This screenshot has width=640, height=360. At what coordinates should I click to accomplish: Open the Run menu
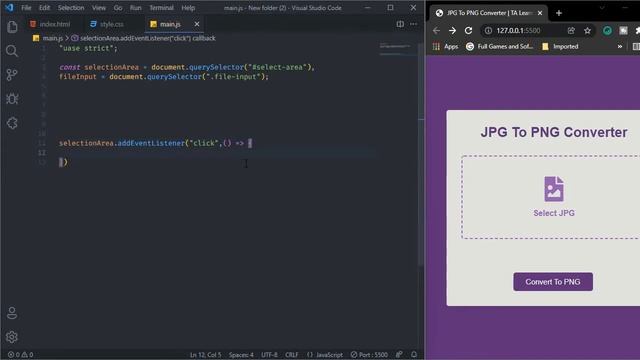(136, 8)
